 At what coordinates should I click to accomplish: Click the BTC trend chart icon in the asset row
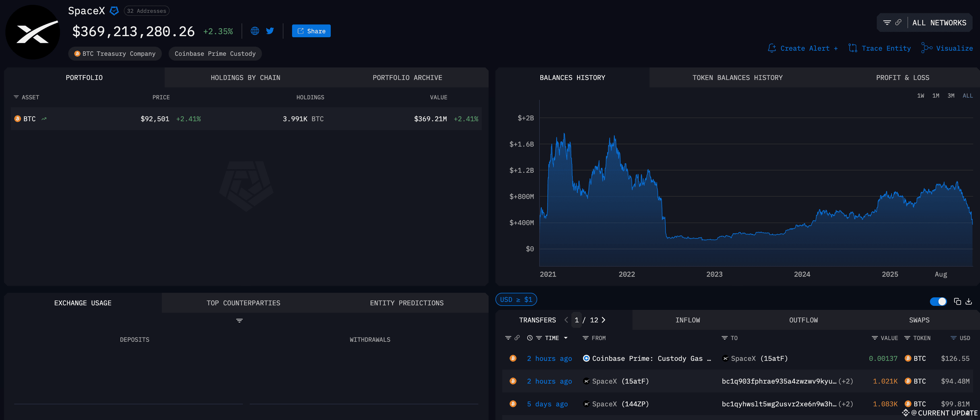44,119
